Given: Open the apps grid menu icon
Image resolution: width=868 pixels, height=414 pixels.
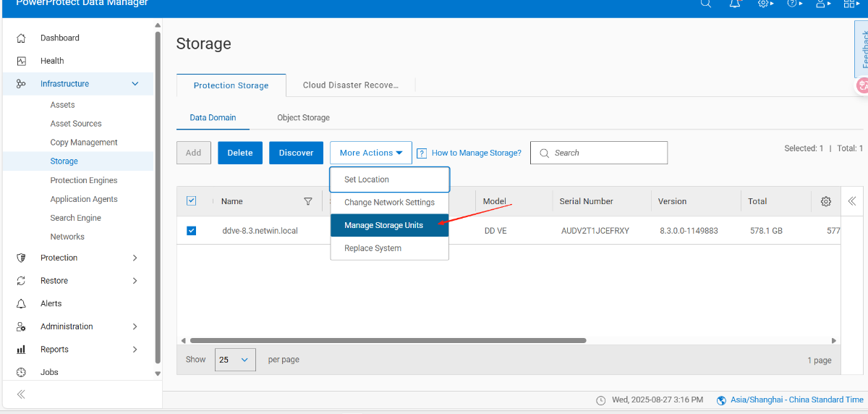Looking at the screenshot, I should pos(852,4).
